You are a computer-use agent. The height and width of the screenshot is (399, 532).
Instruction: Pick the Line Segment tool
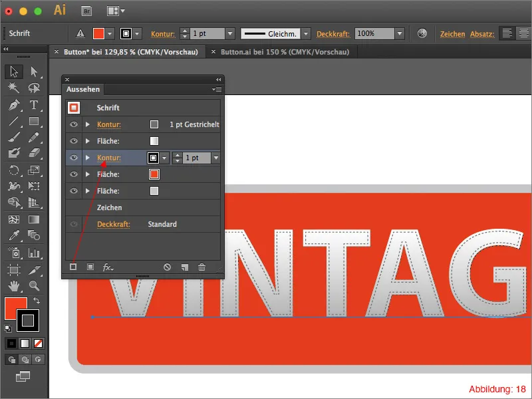click(14, 121)
